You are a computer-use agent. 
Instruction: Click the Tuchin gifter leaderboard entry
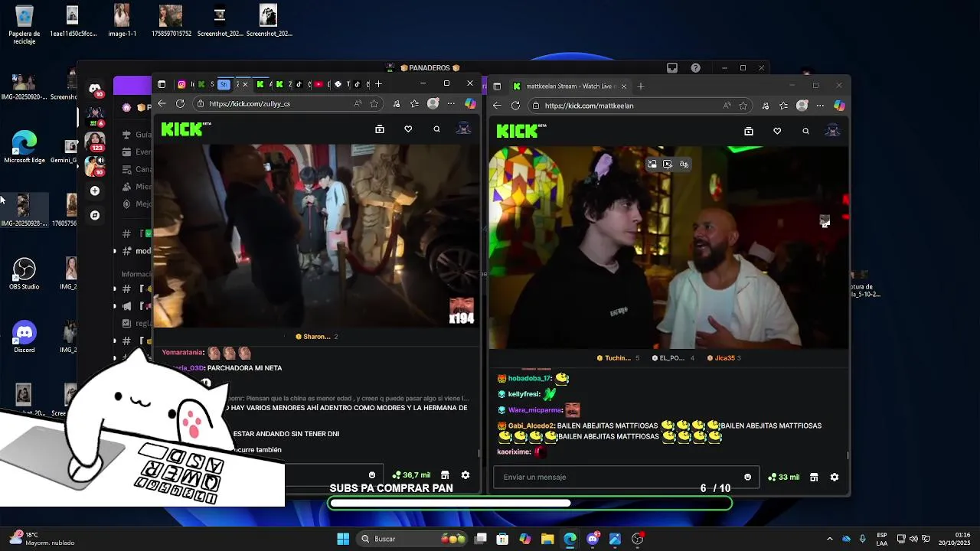[x=617, y=358]
